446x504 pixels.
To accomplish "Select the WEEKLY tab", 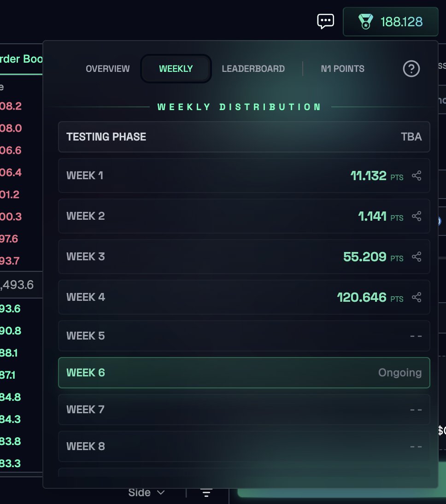I will 176,69.
